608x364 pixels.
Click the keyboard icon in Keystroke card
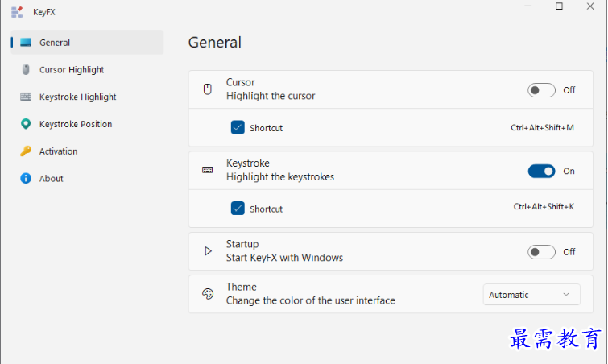[208, 170]
